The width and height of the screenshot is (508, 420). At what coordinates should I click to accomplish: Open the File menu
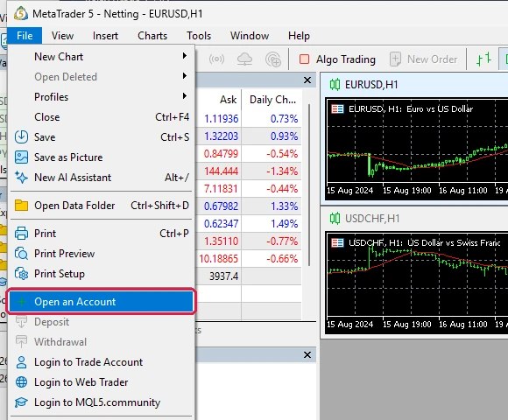[x=25, y=36]
